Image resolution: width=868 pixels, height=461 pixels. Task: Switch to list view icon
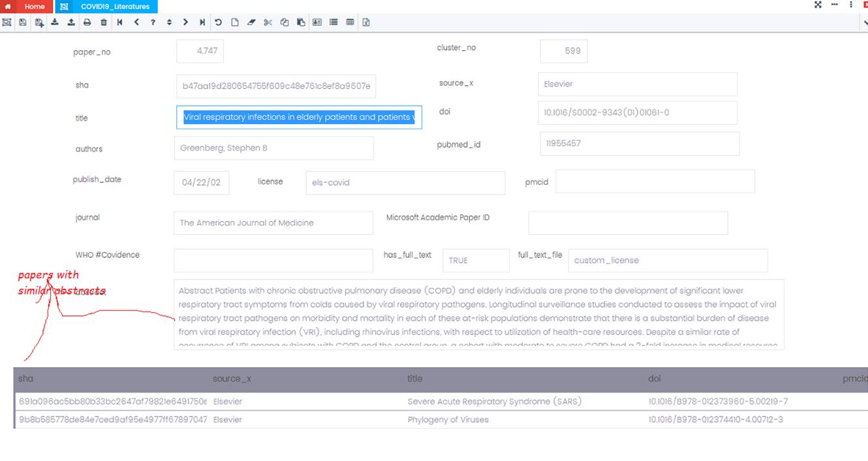coord(333,22)
